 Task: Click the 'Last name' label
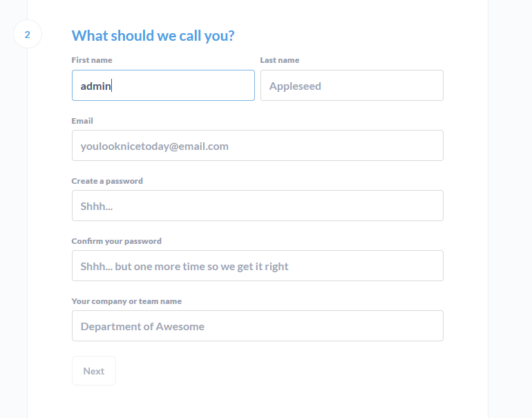tap(280, 60)
